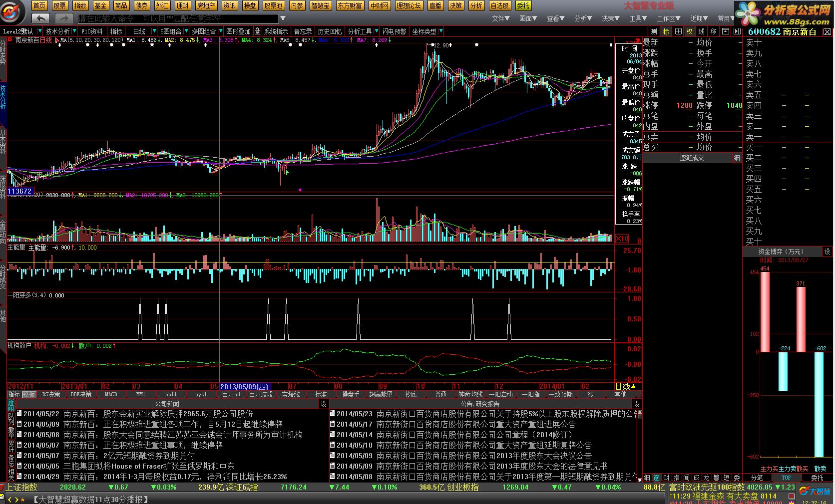Image resolution: width=835 pixels, height=504 pixels.
Task: Open 分析工具 dropdown arrow
Action: click(376, 31)
